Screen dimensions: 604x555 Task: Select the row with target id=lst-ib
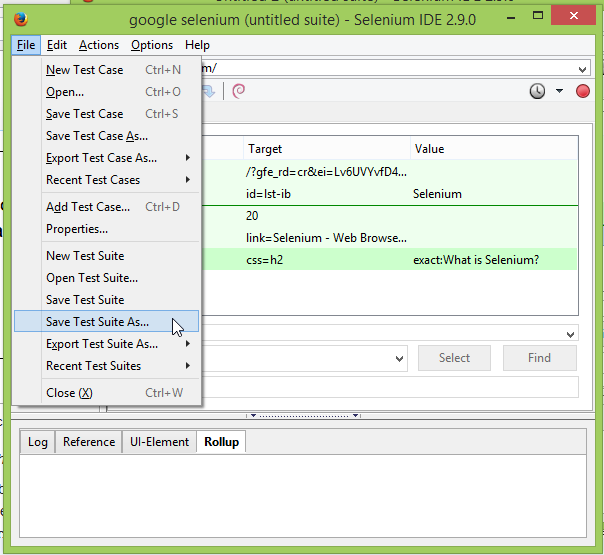(x=389, y=194)
